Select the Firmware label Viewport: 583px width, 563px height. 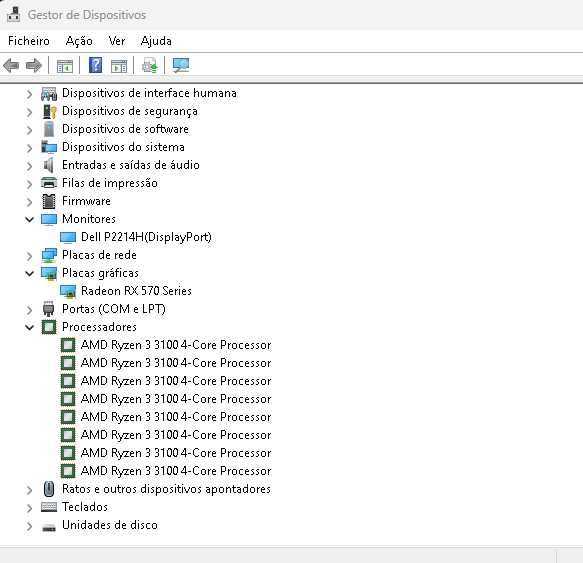86,201
